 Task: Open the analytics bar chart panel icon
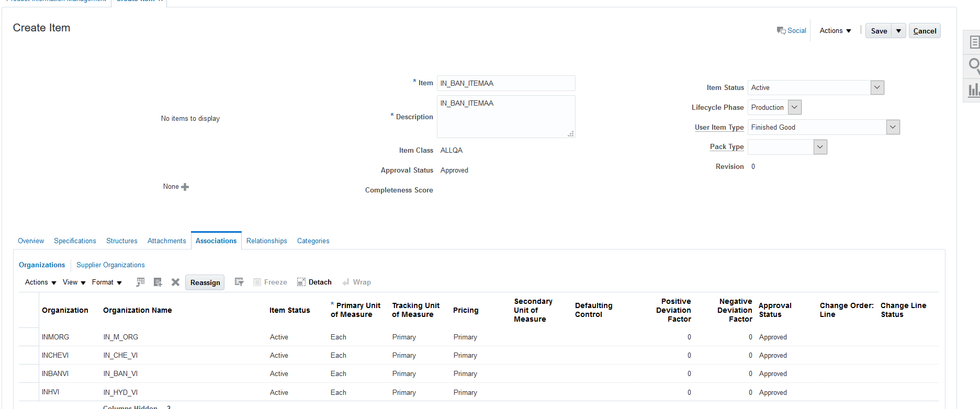coord(973,90)
